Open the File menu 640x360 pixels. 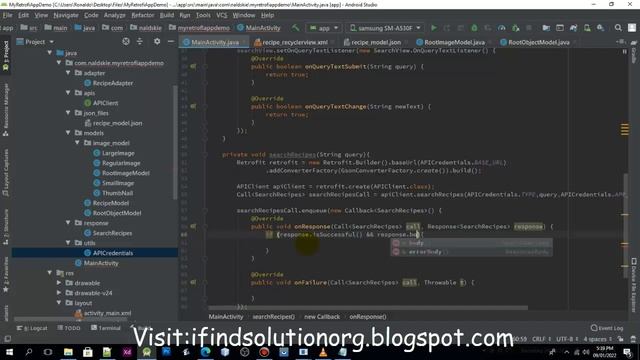click(8, 15)
